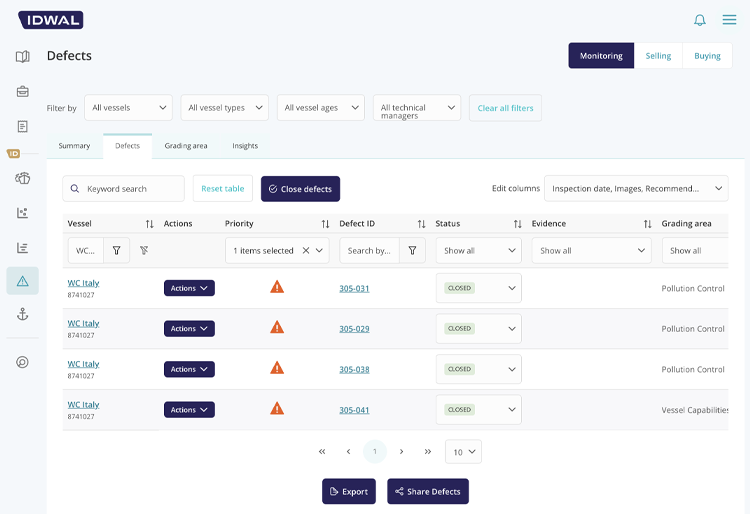Switch to the Insights tab
The height and width of the screenshot is (514, 750).
[245, 146]
